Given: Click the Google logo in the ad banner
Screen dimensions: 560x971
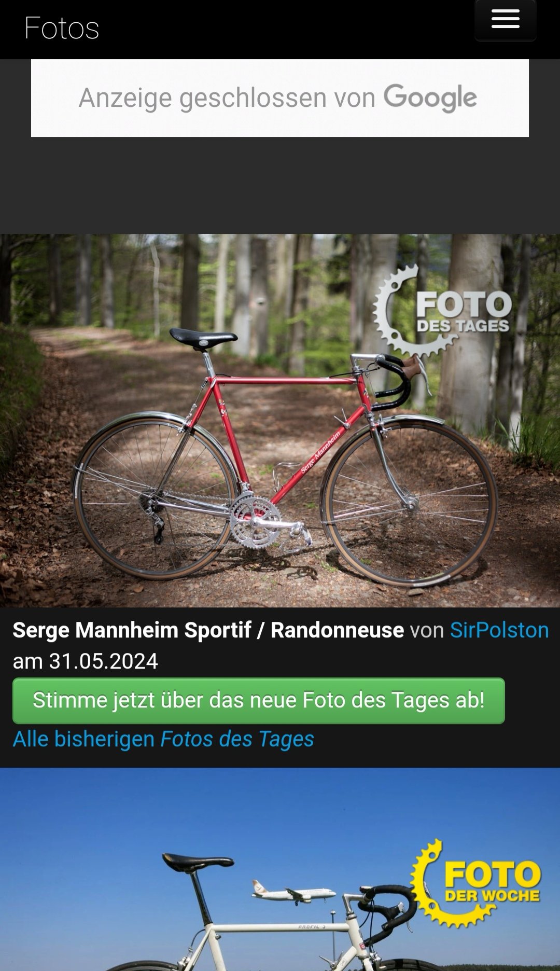Looking at the screenshot, I should 430,98.
